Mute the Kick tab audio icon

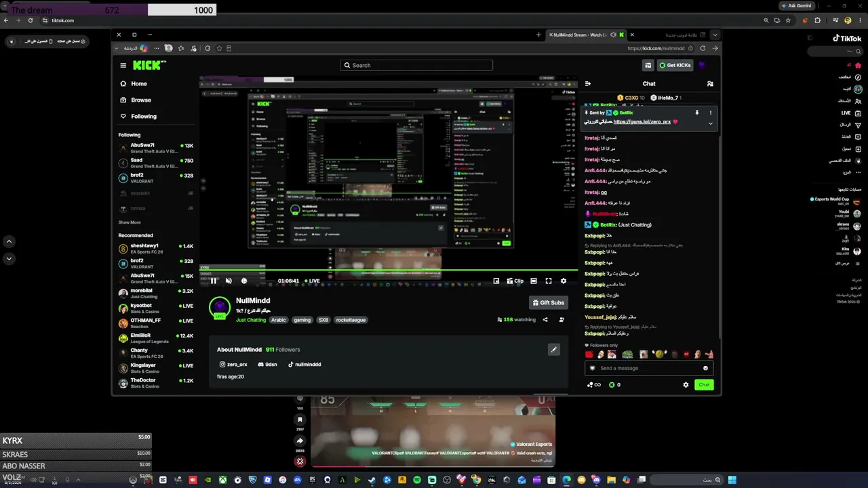613,35
